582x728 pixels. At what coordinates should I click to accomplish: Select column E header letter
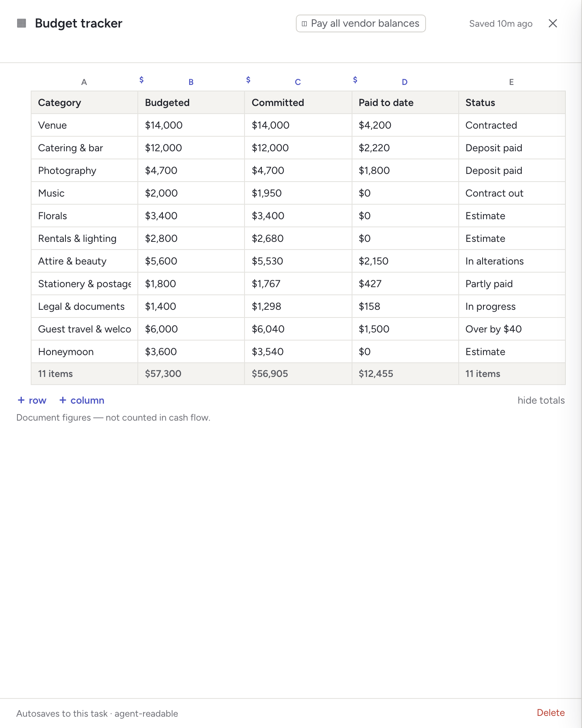click(511, 82)
